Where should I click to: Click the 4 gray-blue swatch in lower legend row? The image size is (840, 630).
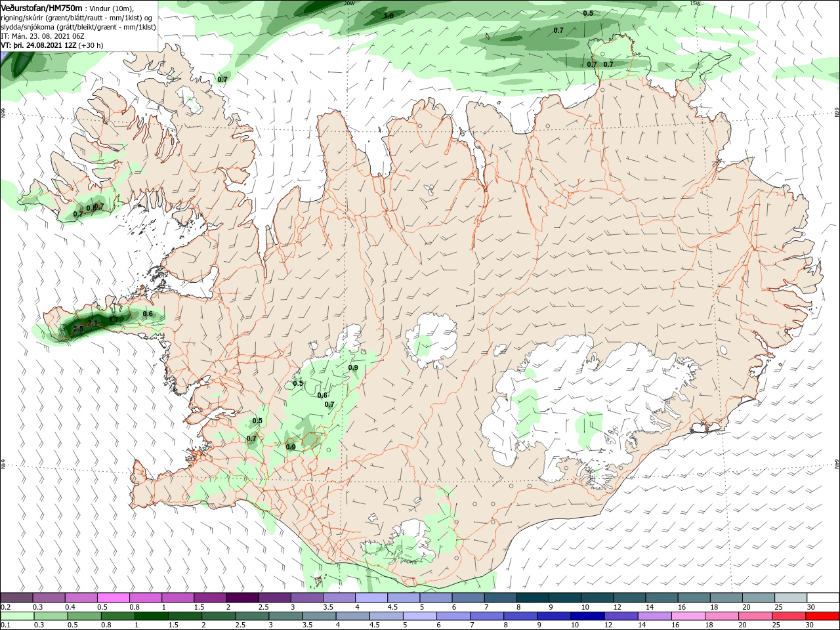coord(353,616)
